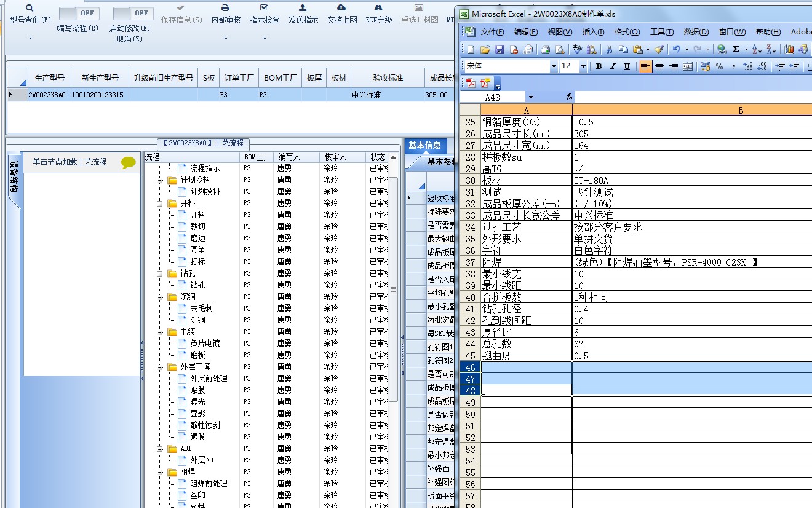Apply Percent Style in Excel
This screenshot has width=812, height=508.
[720, 66]
